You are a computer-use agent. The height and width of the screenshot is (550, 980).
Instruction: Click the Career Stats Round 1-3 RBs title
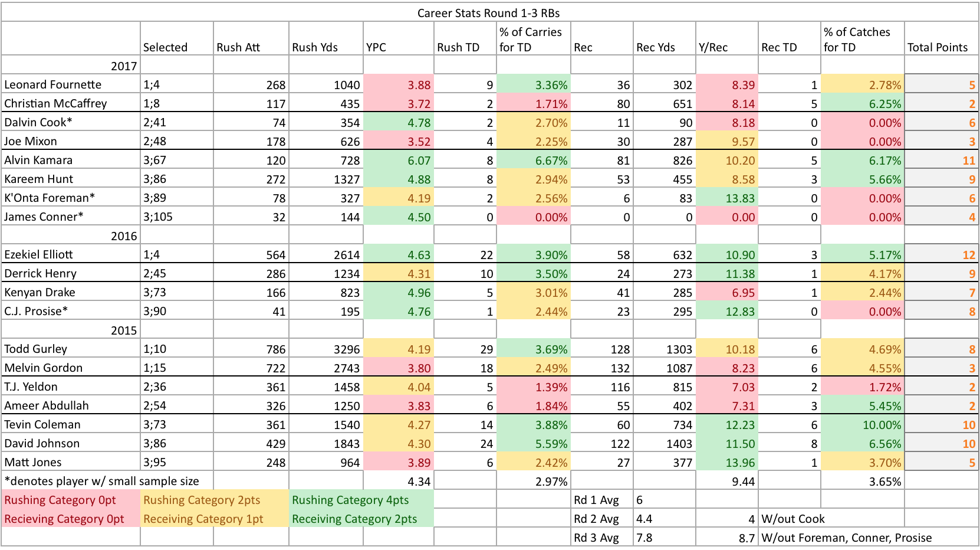click(489, 12)
